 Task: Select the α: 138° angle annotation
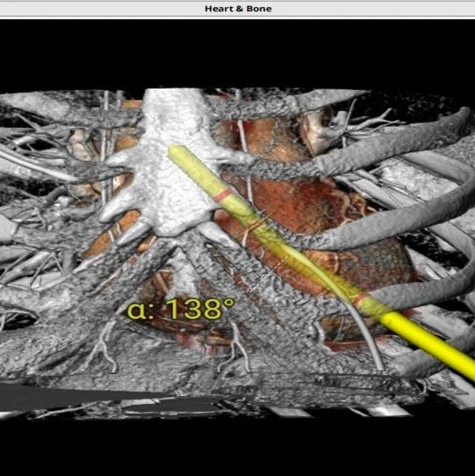pyautogui.click(x=181, y=309)
